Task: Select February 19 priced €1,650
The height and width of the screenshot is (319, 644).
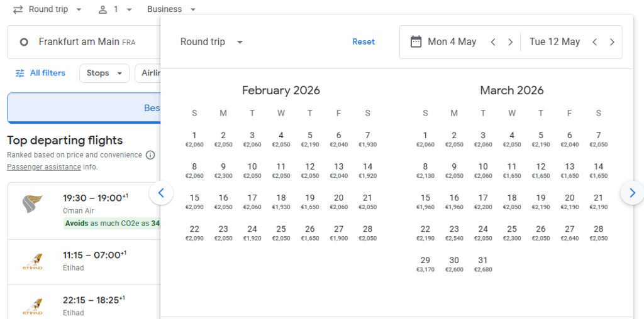Action: click(x=309, y=202)
